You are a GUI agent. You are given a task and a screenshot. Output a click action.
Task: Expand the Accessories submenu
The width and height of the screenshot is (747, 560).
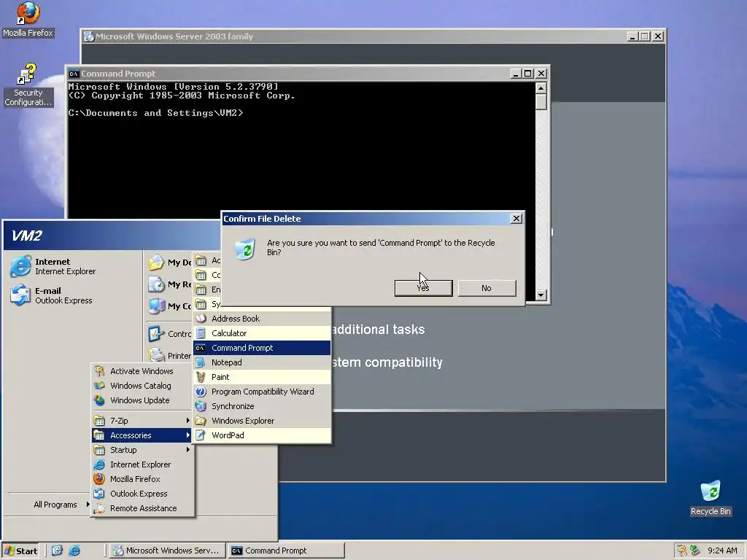pos(142,435)
